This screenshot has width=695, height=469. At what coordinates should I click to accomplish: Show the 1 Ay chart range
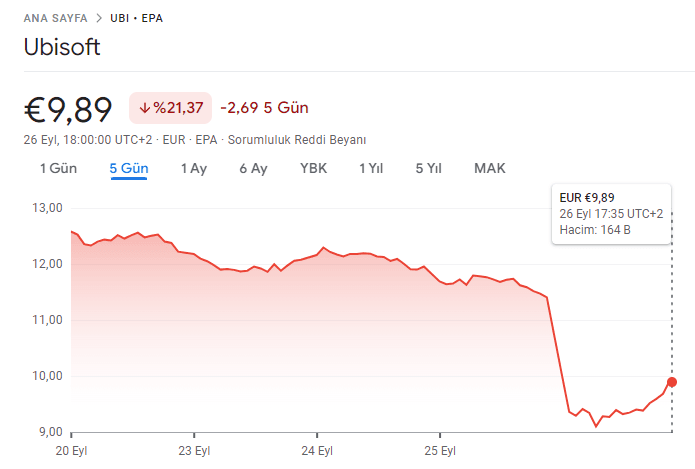click(193, 168)
